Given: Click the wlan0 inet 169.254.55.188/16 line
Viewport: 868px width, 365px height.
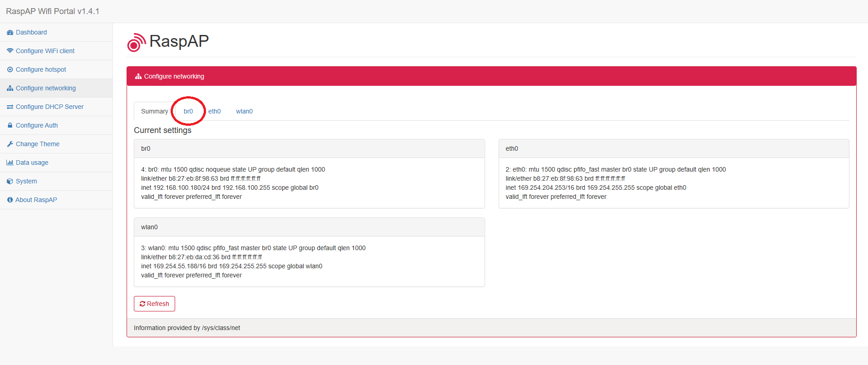Looking at the screenshot, I should coord(231,266).
